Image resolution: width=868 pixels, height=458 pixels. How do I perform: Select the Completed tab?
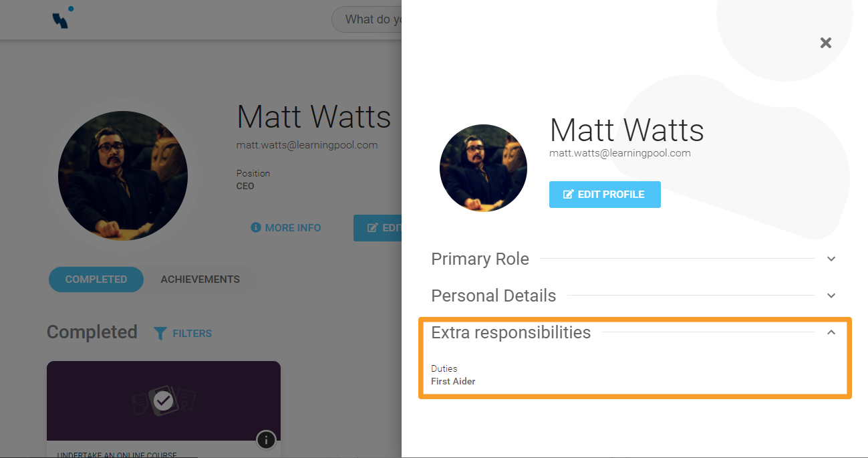tap(96, 279)
